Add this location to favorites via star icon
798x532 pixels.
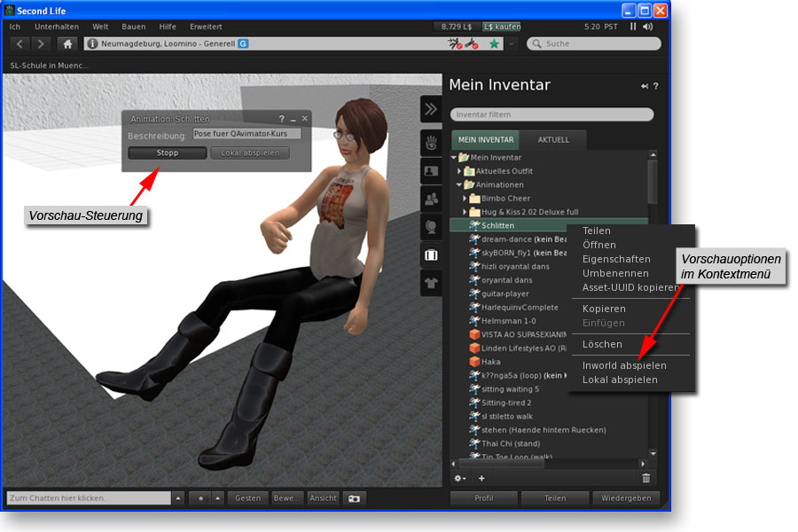pos(494,43)
